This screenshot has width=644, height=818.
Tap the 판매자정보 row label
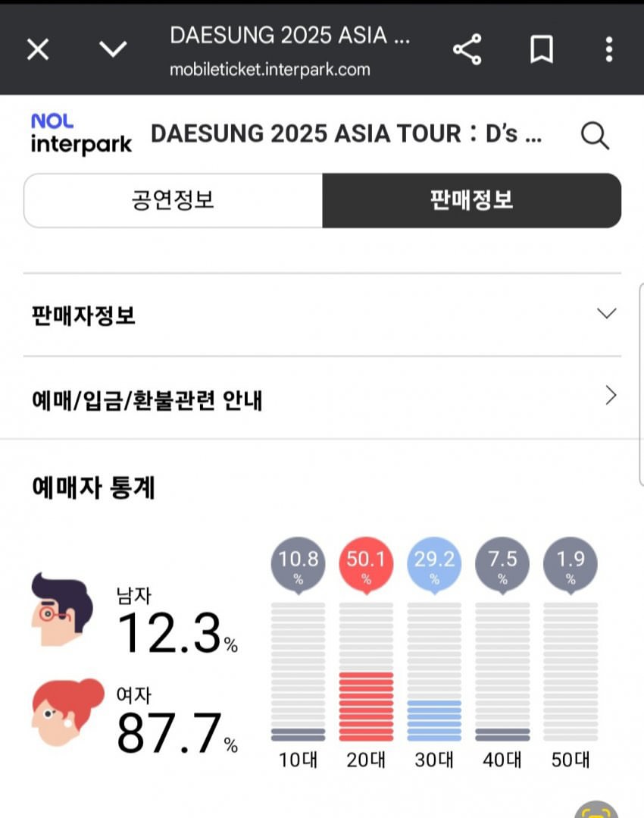(x=84, y=315)
